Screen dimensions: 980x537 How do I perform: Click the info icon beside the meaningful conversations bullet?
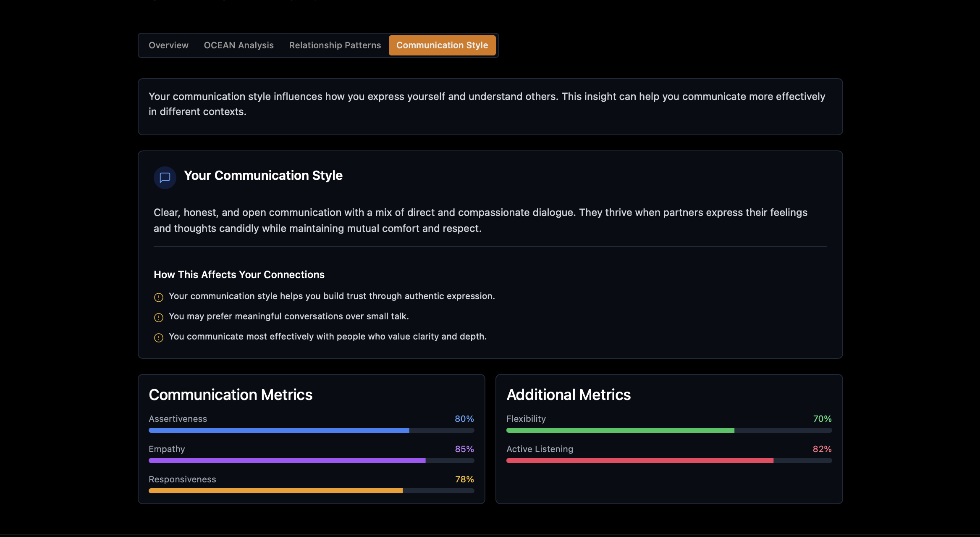[159, 318]
